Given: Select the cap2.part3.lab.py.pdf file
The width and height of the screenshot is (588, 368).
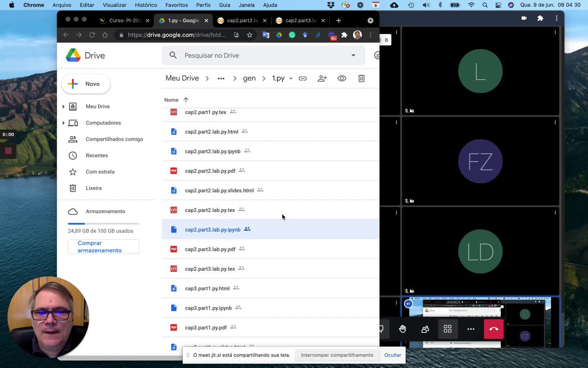Looking at the screenshot, I should [x=210, y=249].
